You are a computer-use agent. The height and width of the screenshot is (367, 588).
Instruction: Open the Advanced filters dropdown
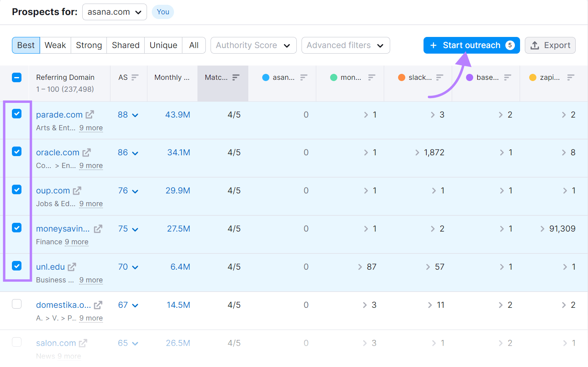tap(346, 45)
